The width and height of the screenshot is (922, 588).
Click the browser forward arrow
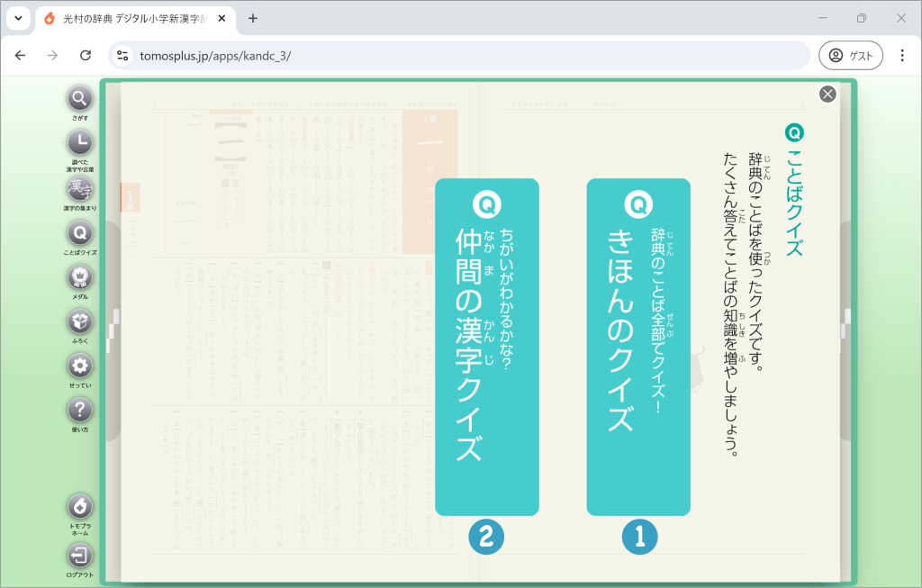[53, 55]
